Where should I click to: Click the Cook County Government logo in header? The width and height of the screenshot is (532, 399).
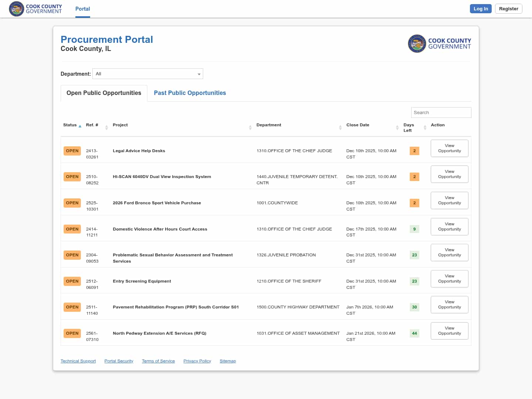35,9
